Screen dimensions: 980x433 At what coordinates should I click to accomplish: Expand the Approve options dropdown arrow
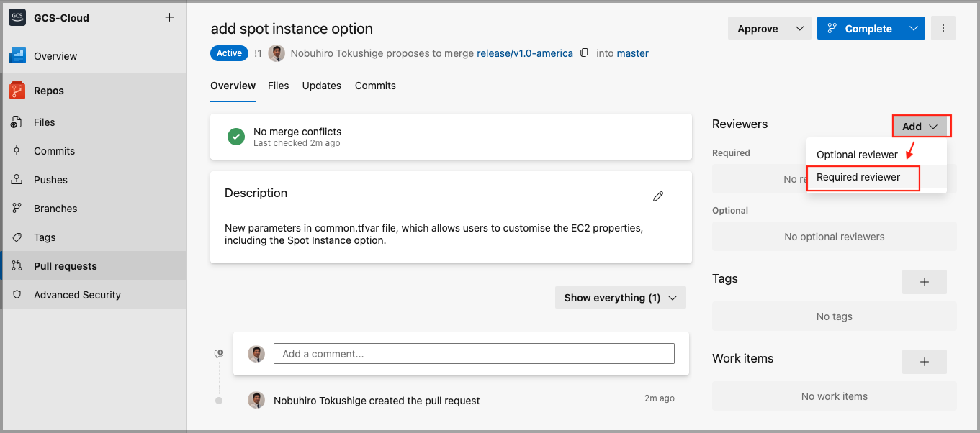799,29
